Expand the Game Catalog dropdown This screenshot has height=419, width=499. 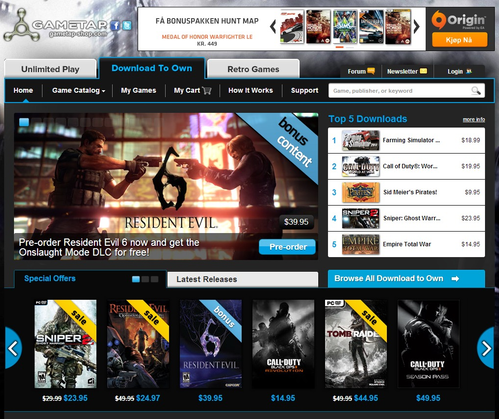click(78, 90)
